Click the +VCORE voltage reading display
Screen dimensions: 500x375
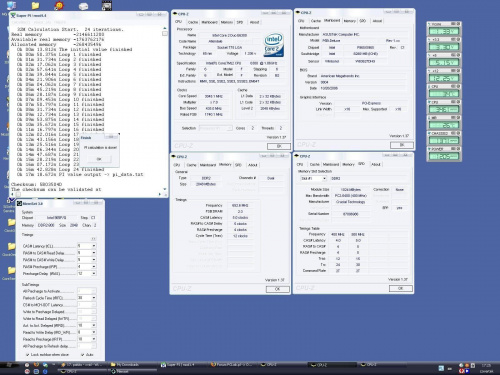point(444,32)
